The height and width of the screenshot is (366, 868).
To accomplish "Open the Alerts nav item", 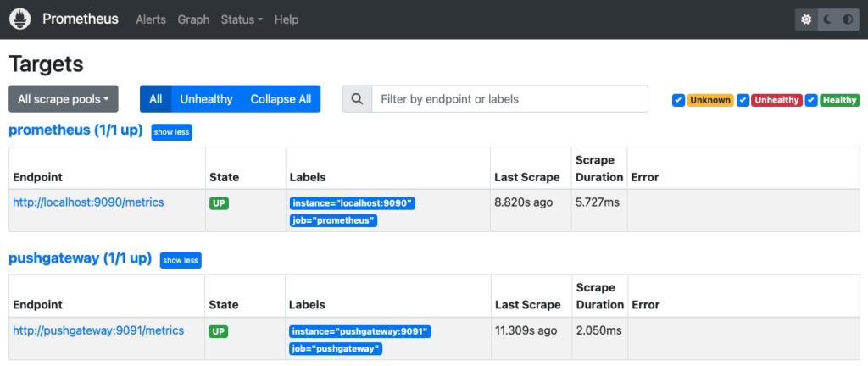I will (x=151, y=19).
